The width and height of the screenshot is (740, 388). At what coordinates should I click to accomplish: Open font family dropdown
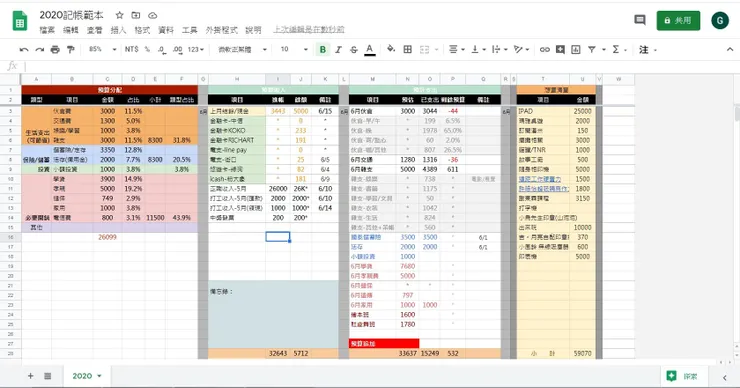[242, 49]
